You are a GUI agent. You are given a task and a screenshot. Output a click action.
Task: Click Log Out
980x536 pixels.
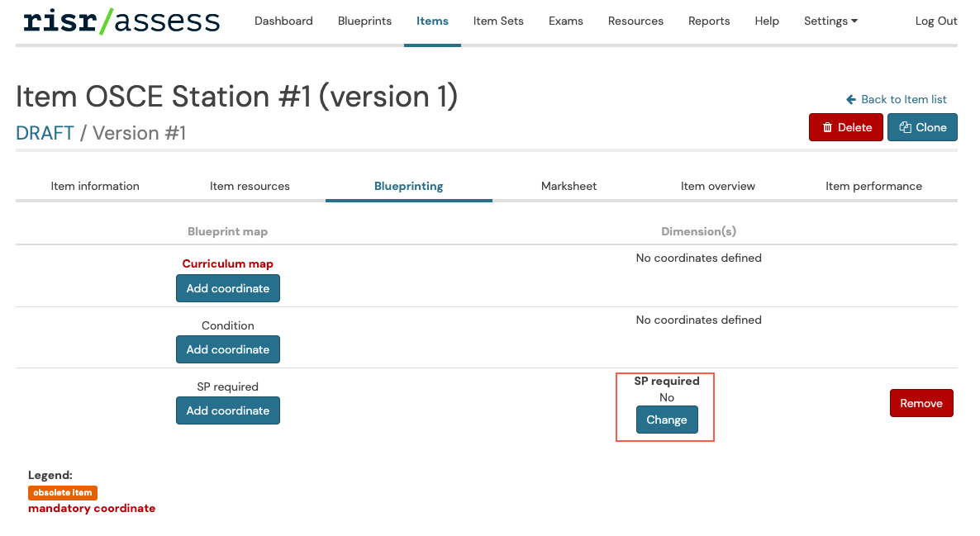935,21
